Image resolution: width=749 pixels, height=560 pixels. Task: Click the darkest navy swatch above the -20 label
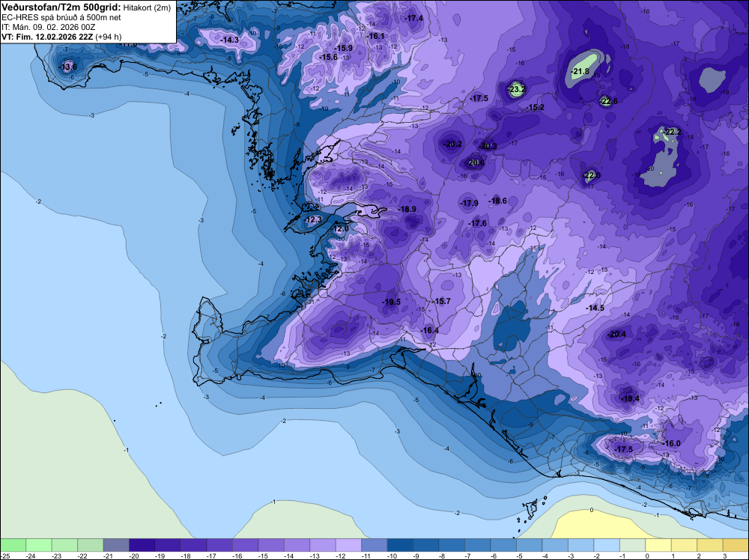(x=142, y=545)
